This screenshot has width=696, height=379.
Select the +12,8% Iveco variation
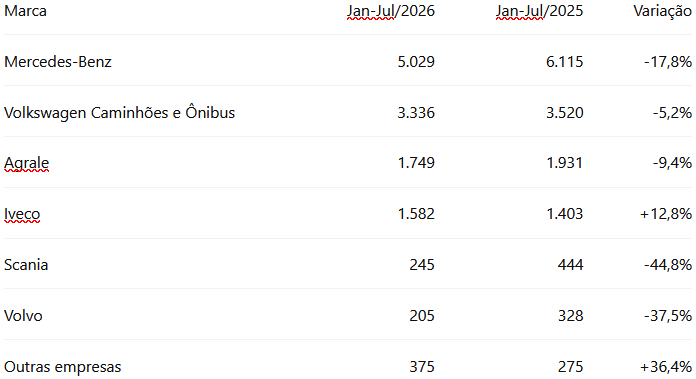(666, 214)
